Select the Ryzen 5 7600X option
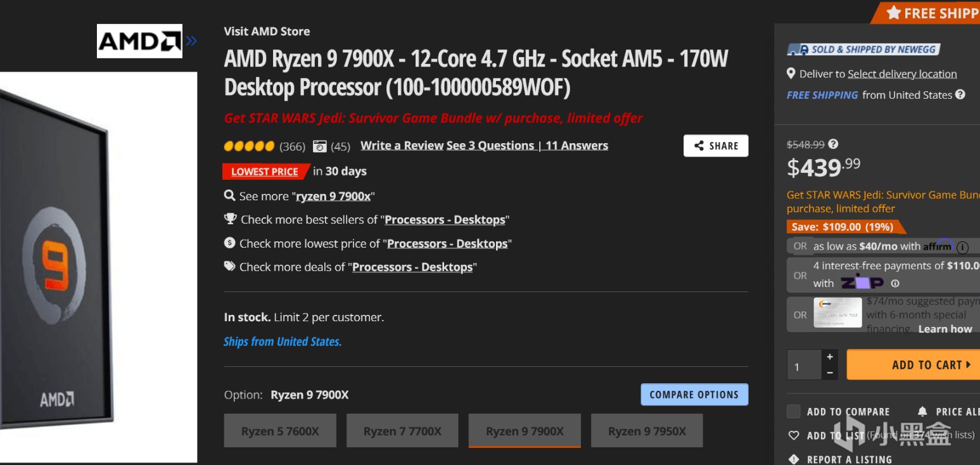This screenshot has height=465, width=980. [x=280, y=431]
